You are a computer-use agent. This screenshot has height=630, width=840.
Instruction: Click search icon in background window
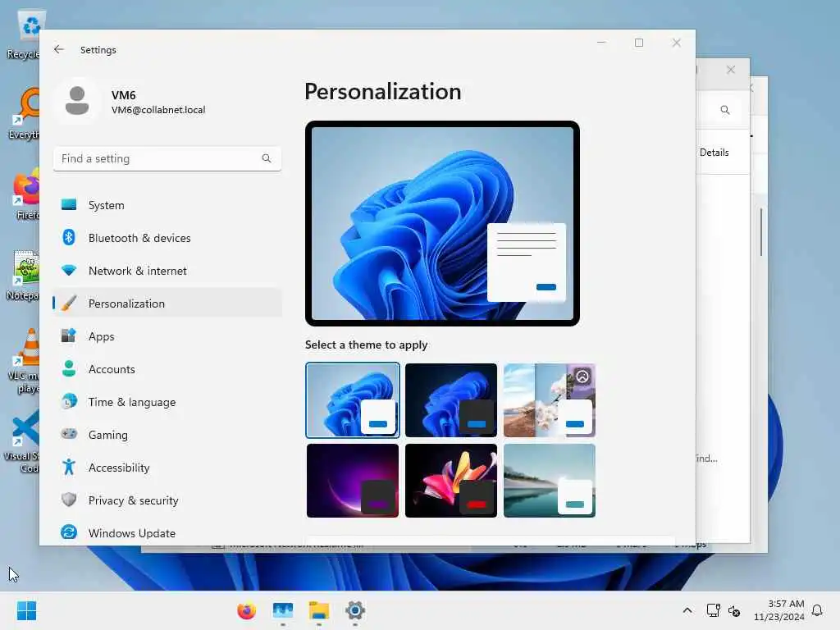(x=725, y=110)
